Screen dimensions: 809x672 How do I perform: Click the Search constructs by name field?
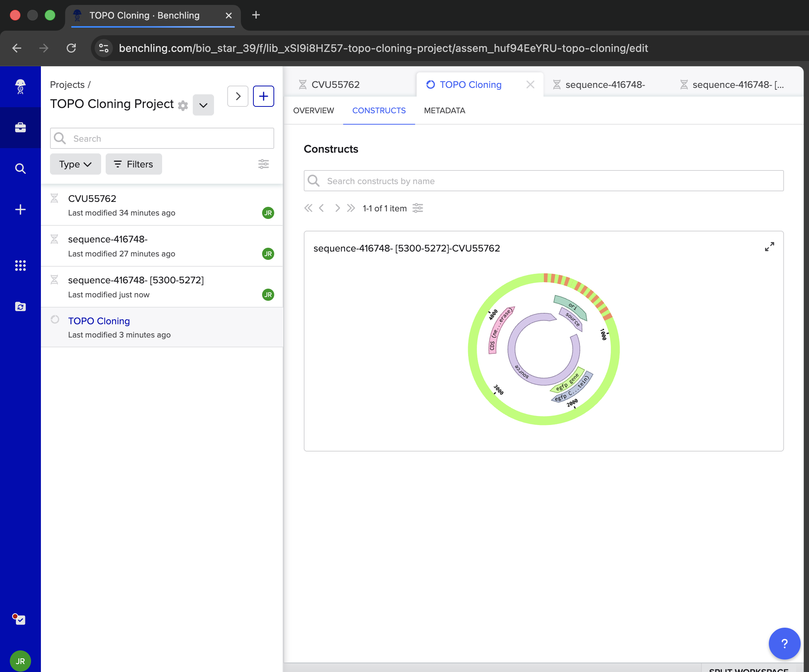point(543,181)
